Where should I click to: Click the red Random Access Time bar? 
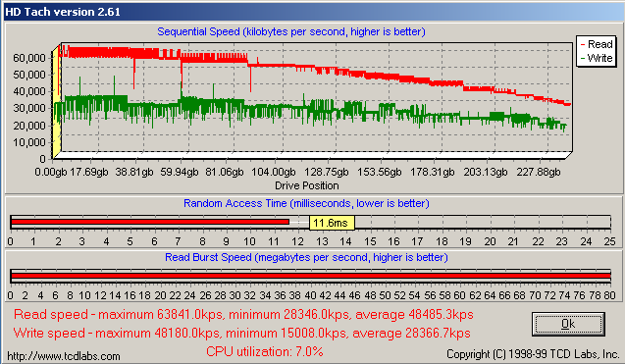tap(150, 222)
